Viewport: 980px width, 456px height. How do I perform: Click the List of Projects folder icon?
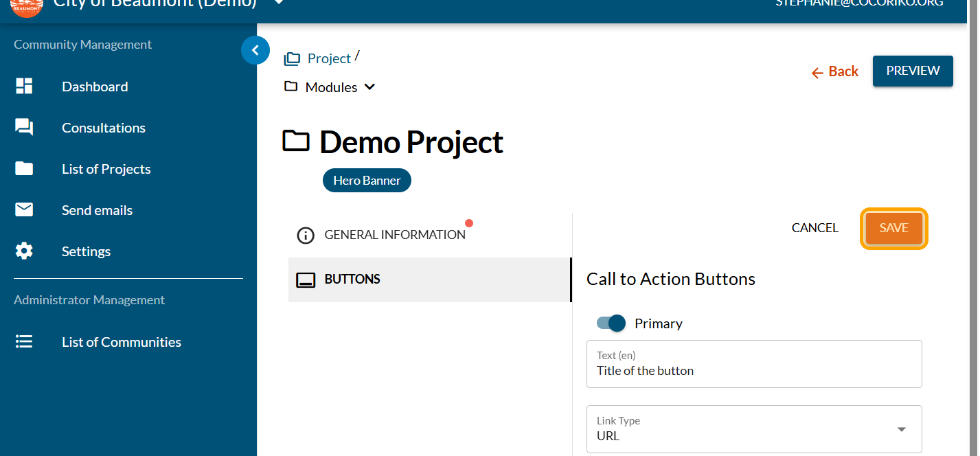(x=24, y=169)
